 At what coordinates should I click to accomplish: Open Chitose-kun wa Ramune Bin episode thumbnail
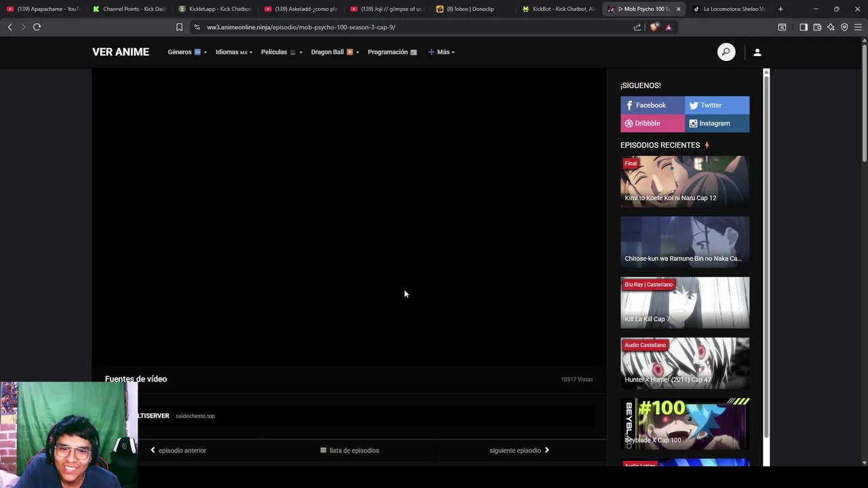(685, 241)
